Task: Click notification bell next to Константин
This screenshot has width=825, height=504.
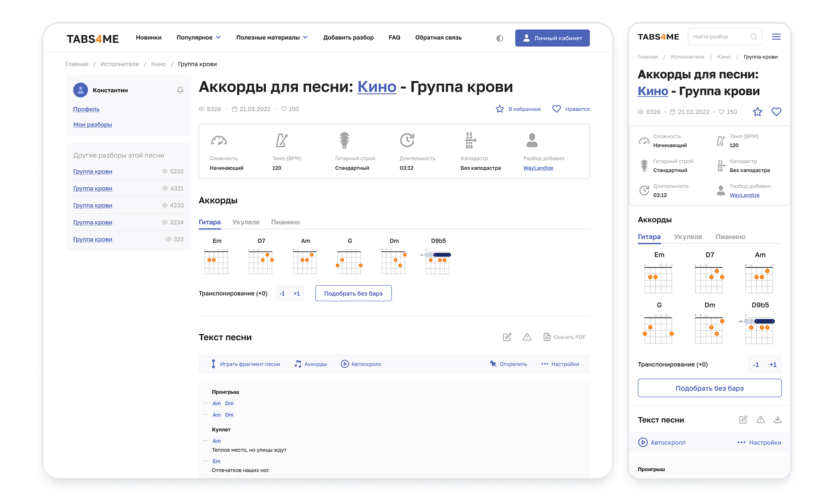Action: (180, 90)
